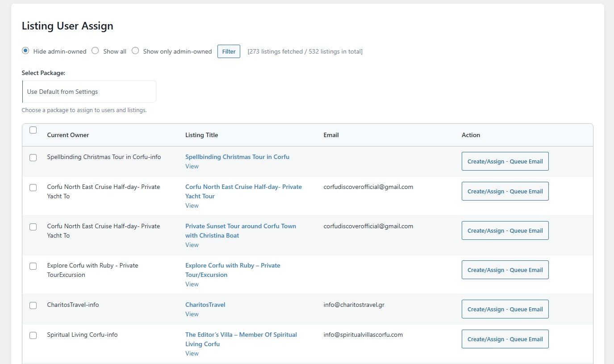The image size is (614, 364).
Task: Click Create/Assign - Queue Email for Editor's Villa row
Action: coord(505,339)
